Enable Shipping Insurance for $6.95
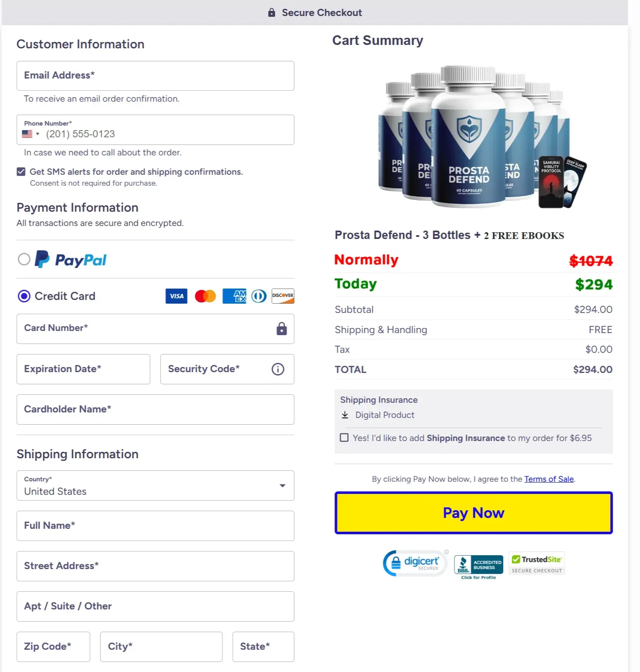 click(x=344, y=438)
